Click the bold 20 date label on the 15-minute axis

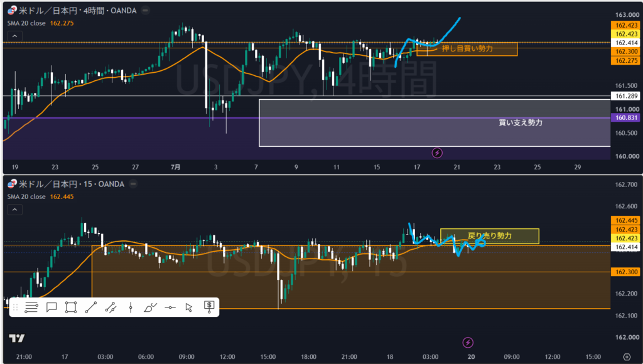(471, 356)
